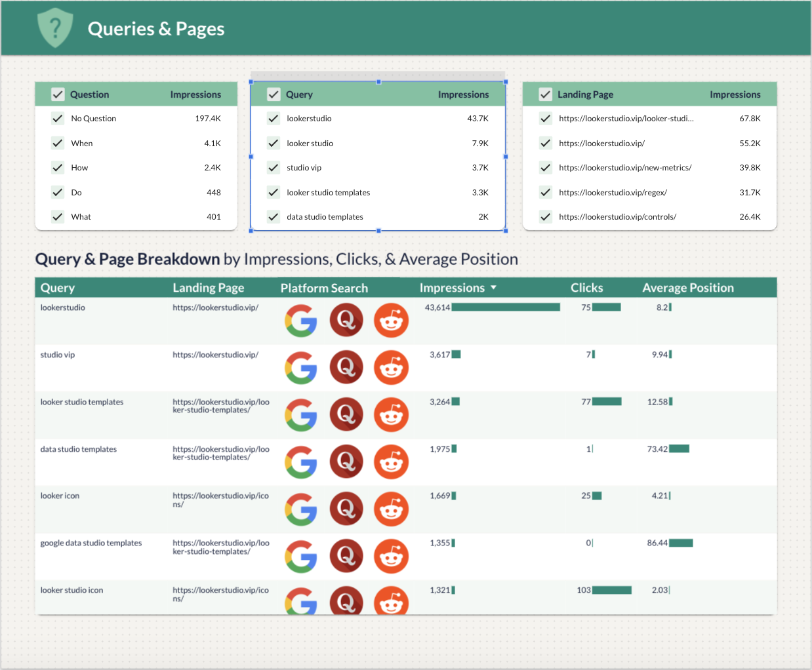This screenshot has width=812, height=670.
Task: Sort table by Clicks column header
Action: click(587, 288)
